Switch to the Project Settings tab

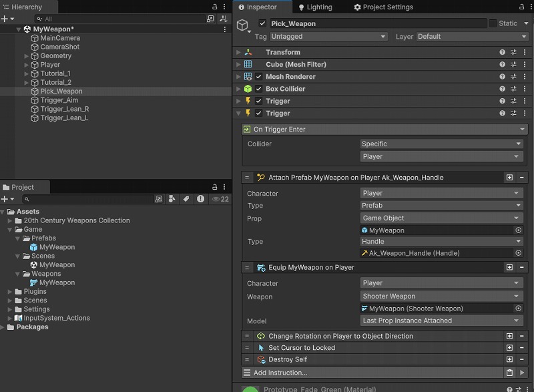(x=383, y=7)
